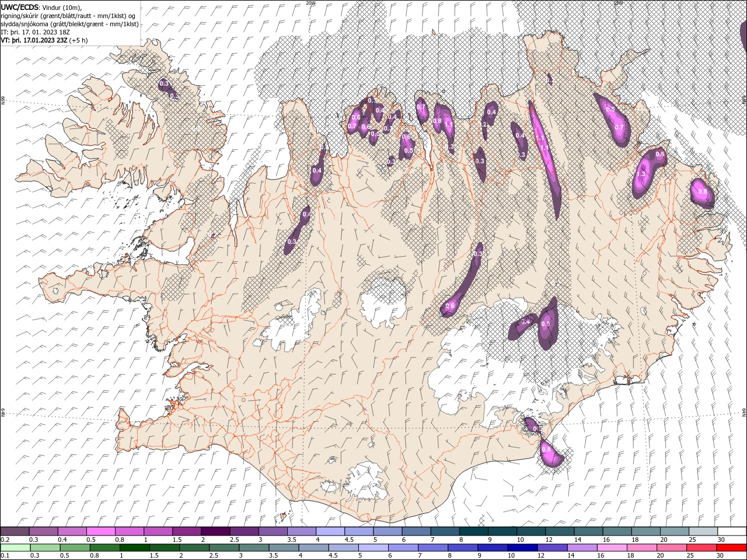The height and width of the screenshot is (560, 747).
Task: Click the light gray snow swatch at 25
Action: pos(703,531)
